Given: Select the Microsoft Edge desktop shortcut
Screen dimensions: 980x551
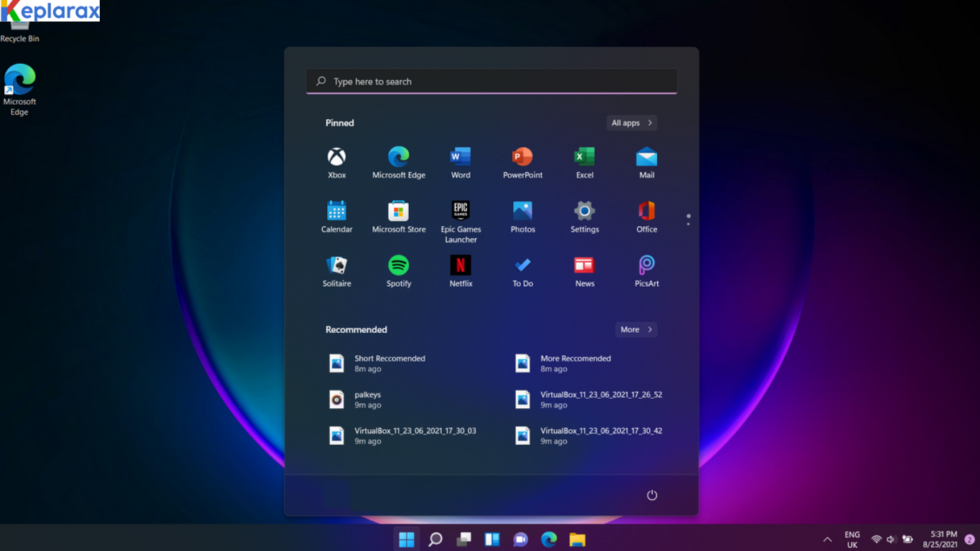Looking at the screenshot, I should pyautogui.click(x=19, y=90).
